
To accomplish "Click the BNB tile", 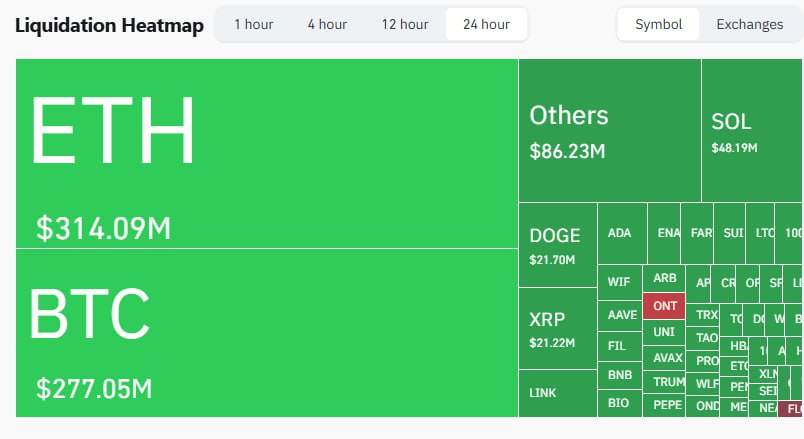I will click(620, 375).
